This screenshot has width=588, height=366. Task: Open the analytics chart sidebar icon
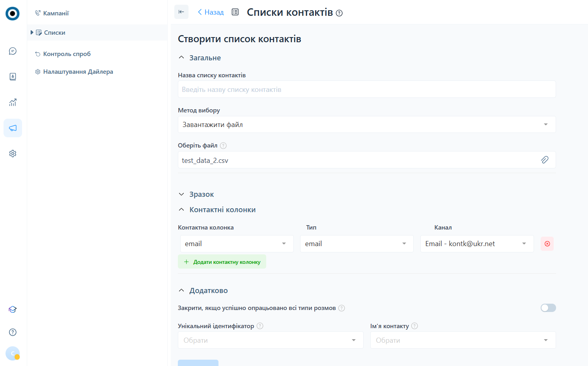[13, 103]
